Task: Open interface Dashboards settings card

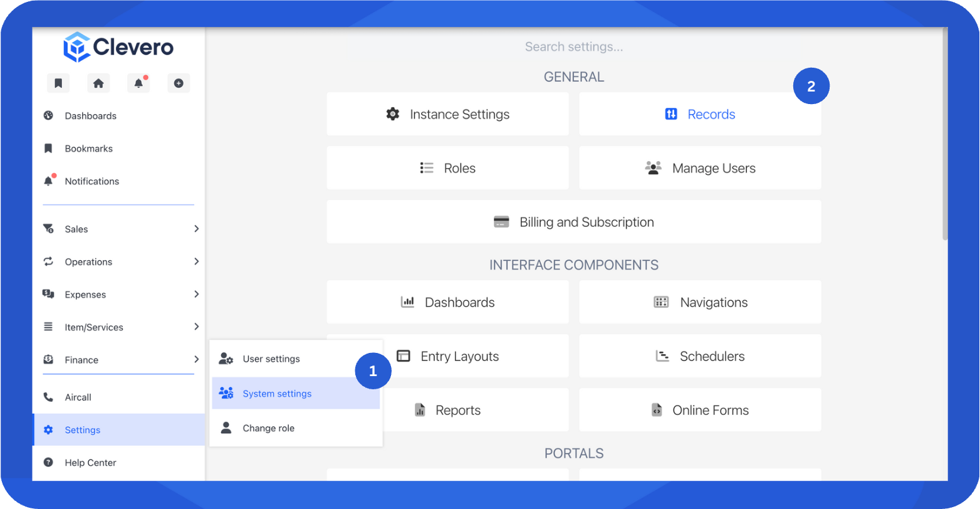Action: pos(448,302)
